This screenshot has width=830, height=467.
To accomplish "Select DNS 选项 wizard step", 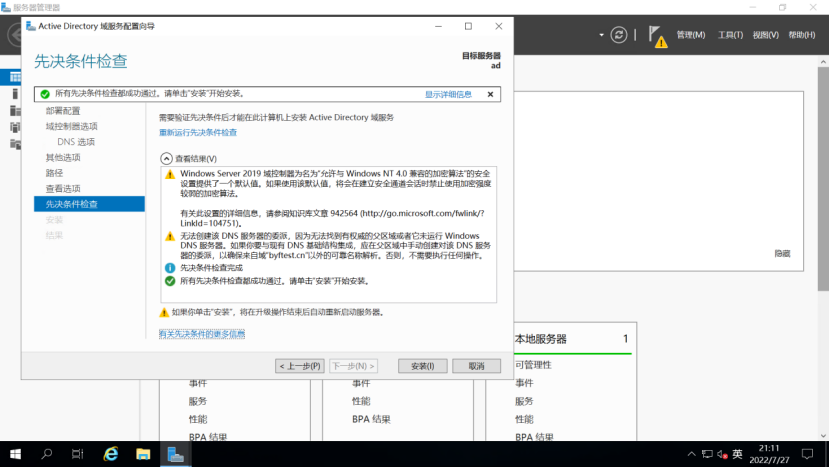I will [76, 142].
